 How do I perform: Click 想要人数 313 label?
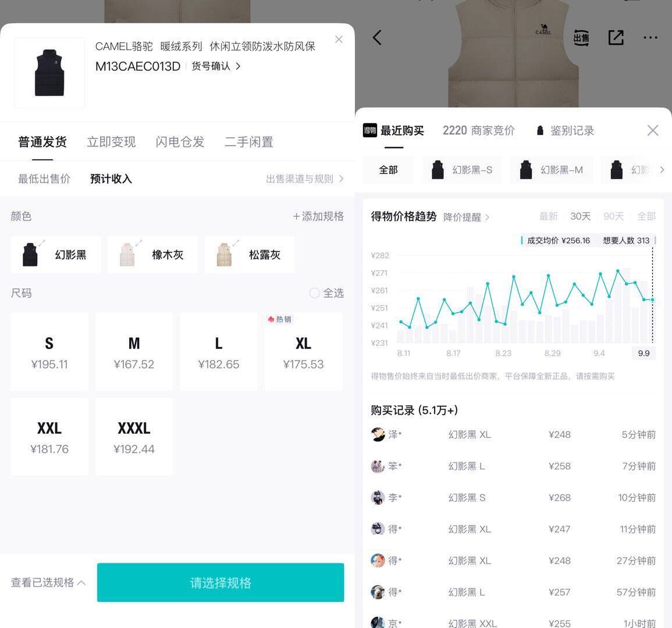626,240
